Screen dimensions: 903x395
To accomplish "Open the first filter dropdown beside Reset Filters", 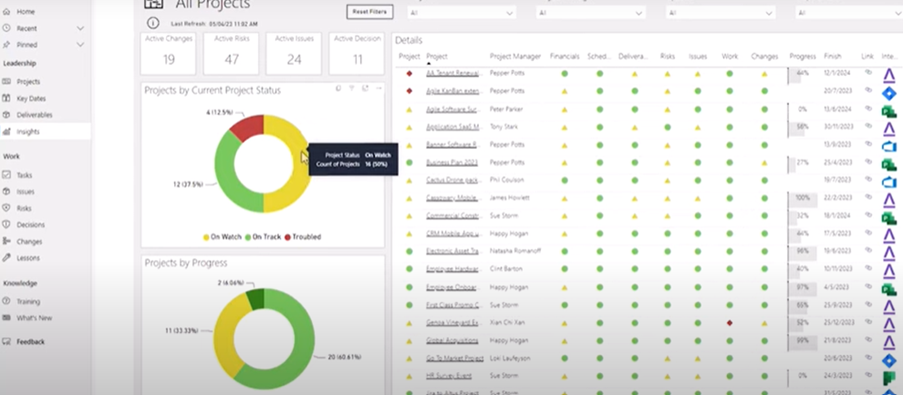I will pos(461,13).
